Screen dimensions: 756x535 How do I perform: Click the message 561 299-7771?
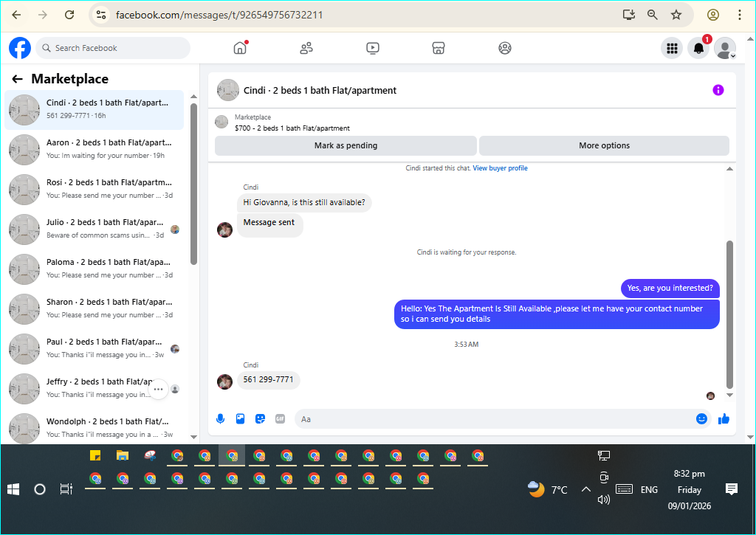(x=268, y=380)
